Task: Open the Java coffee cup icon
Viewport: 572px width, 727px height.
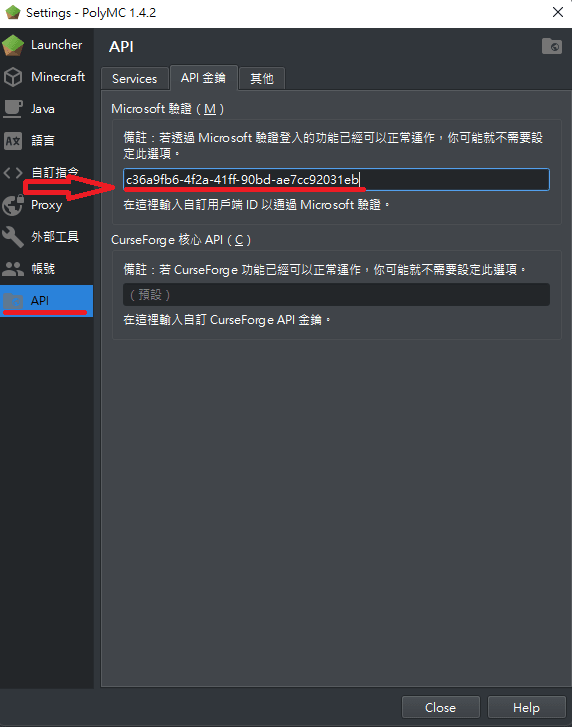Action: coord(13,108)
